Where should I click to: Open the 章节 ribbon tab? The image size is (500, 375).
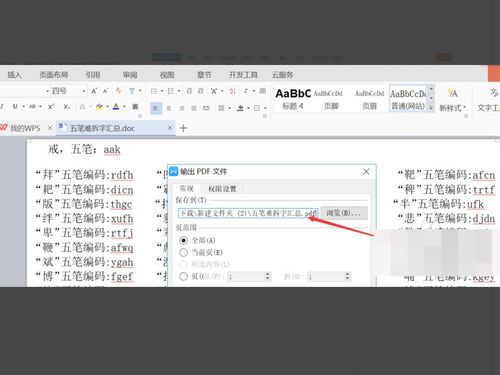pos(204,75)
